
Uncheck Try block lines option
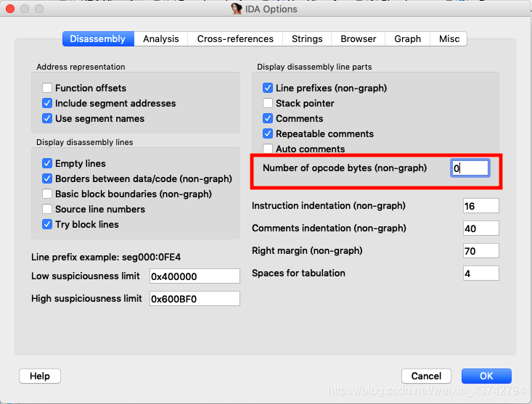coord(47,224)
